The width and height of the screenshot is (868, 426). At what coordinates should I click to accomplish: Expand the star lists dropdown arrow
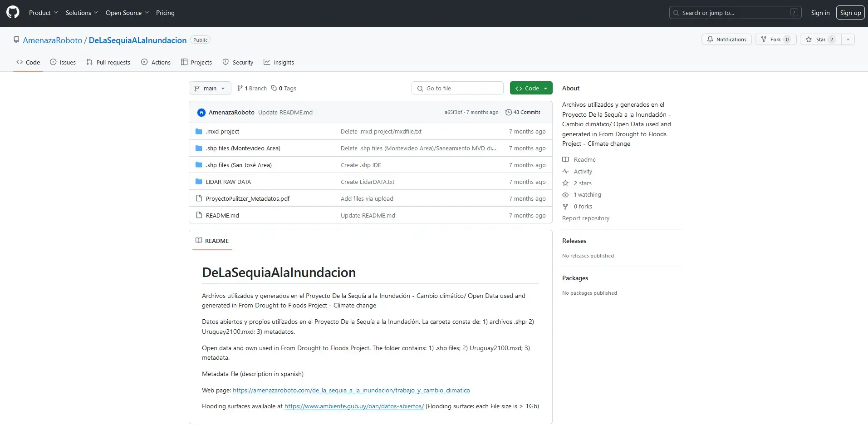848,40
